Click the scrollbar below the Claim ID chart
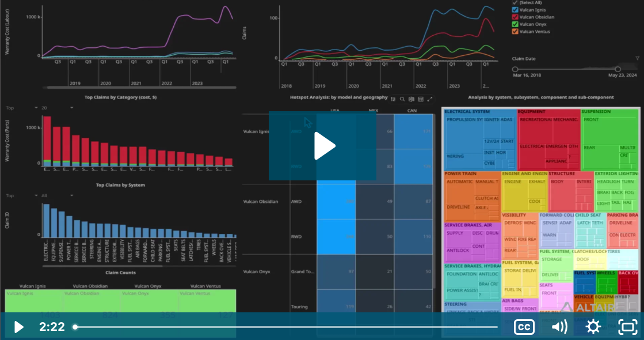The width and height of the screenshot is (644, 340). pos(102,266)
